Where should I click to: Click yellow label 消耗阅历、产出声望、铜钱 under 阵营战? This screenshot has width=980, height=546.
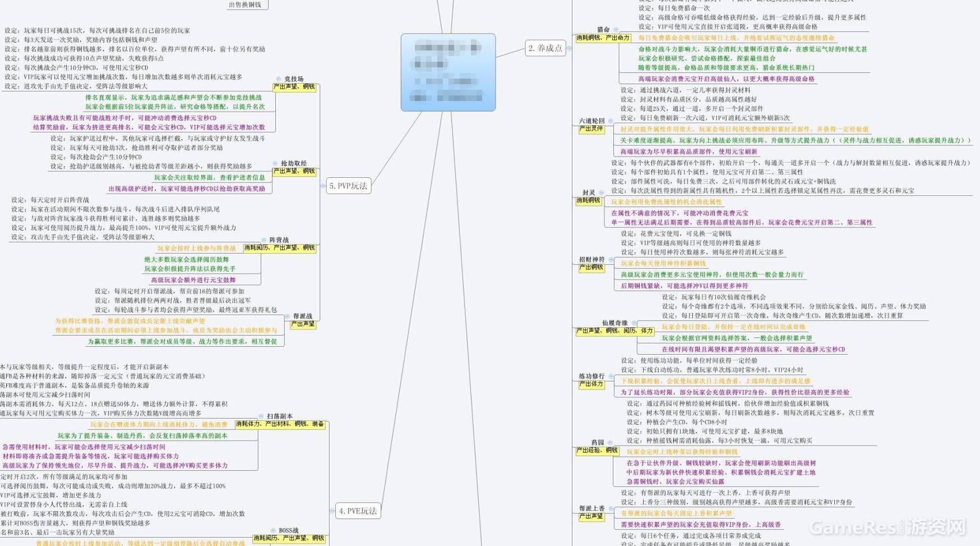pyautogui.click(x=279, y=248)
